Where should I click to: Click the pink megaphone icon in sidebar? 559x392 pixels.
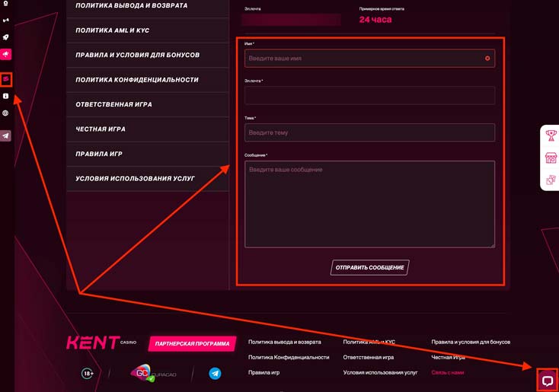pyautogui.click(x=6, y=55)
